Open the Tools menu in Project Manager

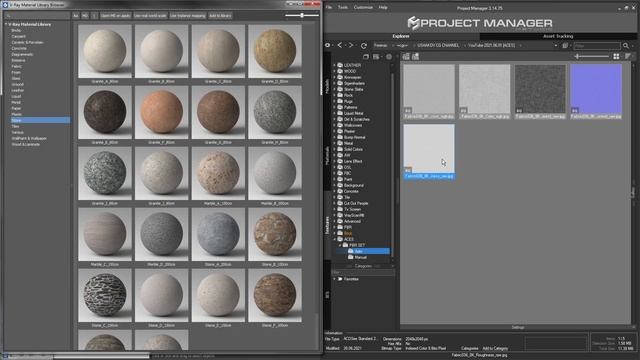pyautogui.click(x=343, y=7)
